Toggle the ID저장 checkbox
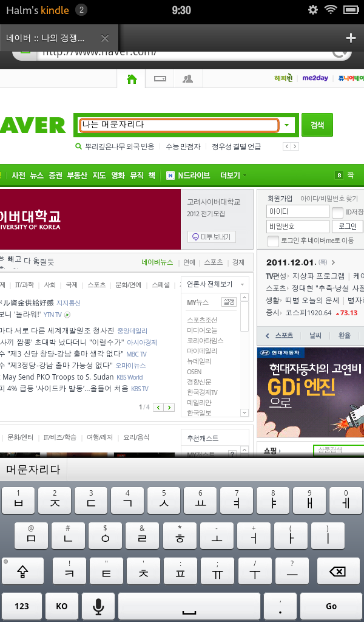This screenshot has width=364, height=622. 337,213
